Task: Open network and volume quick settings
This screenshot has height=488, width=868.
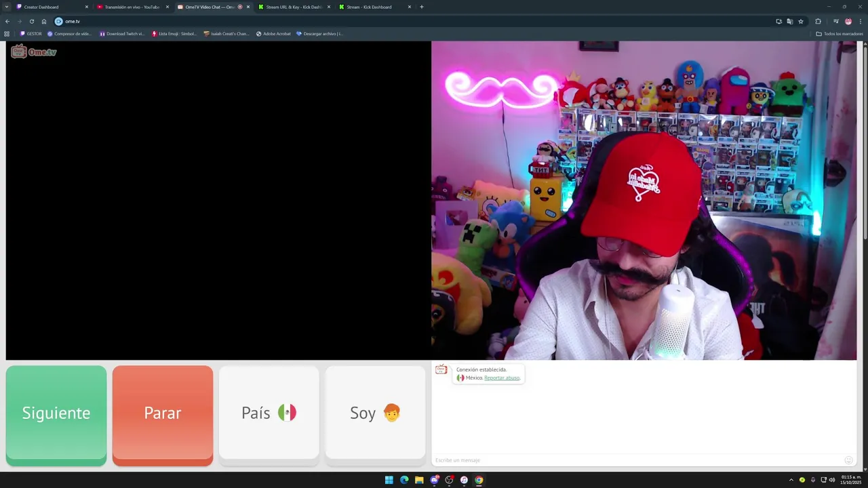Action: pos(828,480)
